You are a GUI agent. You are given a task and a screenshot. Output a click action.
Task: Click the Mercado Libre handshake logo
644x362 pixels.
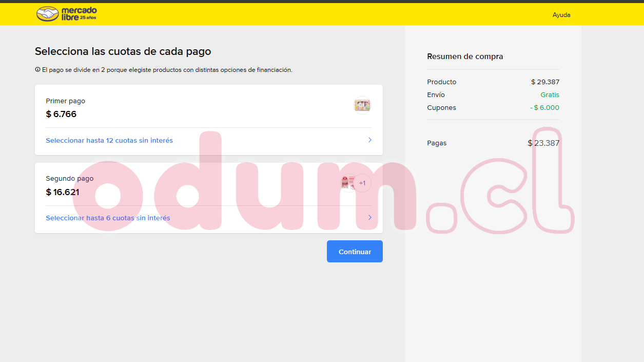coord(48,14)
